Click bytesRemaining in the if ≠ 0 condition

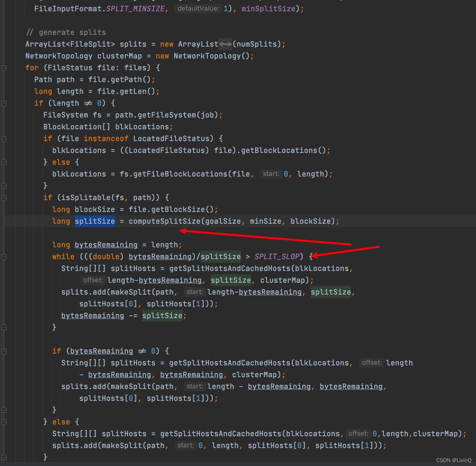101,351
